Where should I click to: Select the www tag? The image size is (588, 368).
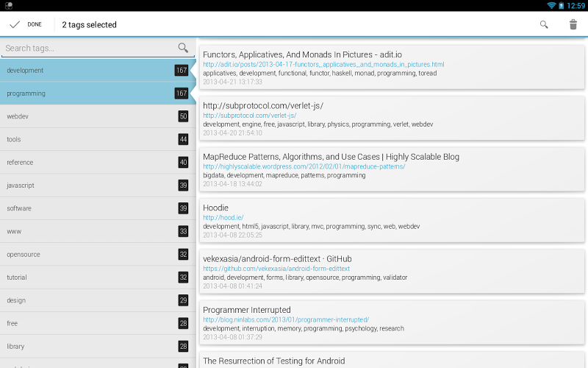pyautogui.click(x=98, y=231)
